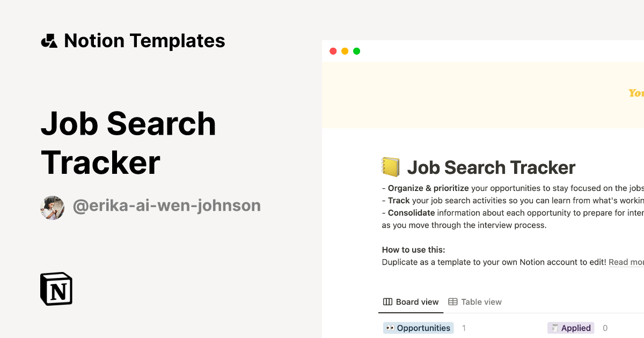
Task: Click the Opportunities column count "1"
Action: [x=464, y=328]
